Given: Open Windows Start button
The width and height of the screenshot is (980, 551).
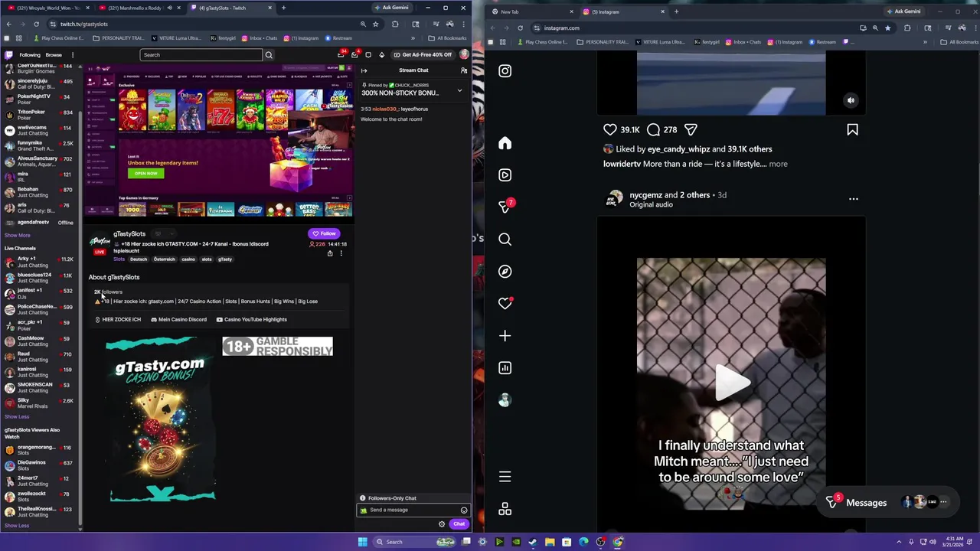Looking at the screenshot, I should (362, 542).
